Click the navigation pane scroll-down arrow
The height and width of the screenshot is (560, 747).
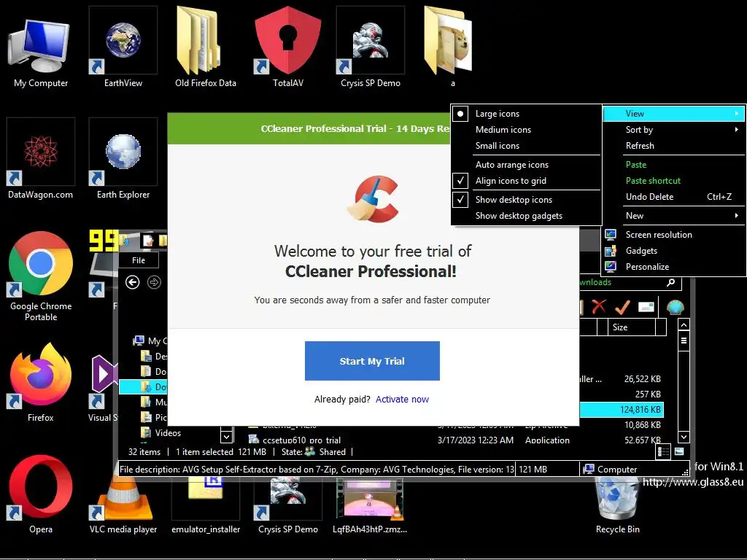pos(226,436)
